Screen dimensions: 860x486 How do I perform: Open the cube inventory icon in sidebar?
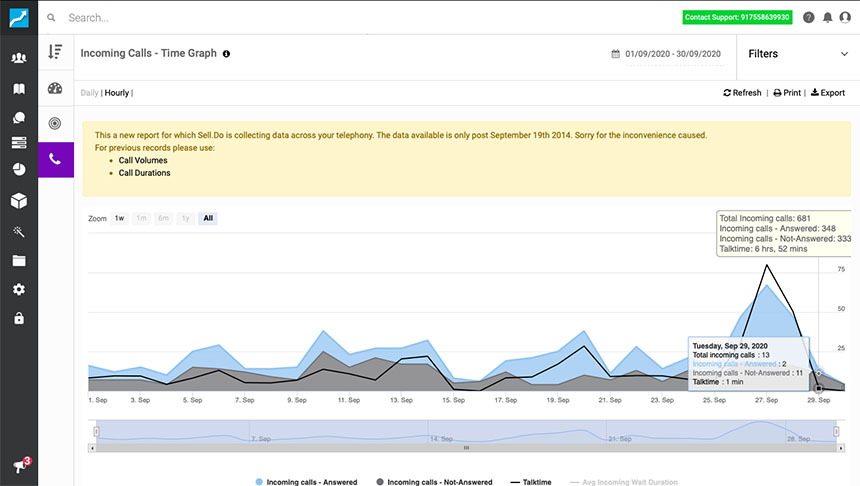click(x=19, y=201)
